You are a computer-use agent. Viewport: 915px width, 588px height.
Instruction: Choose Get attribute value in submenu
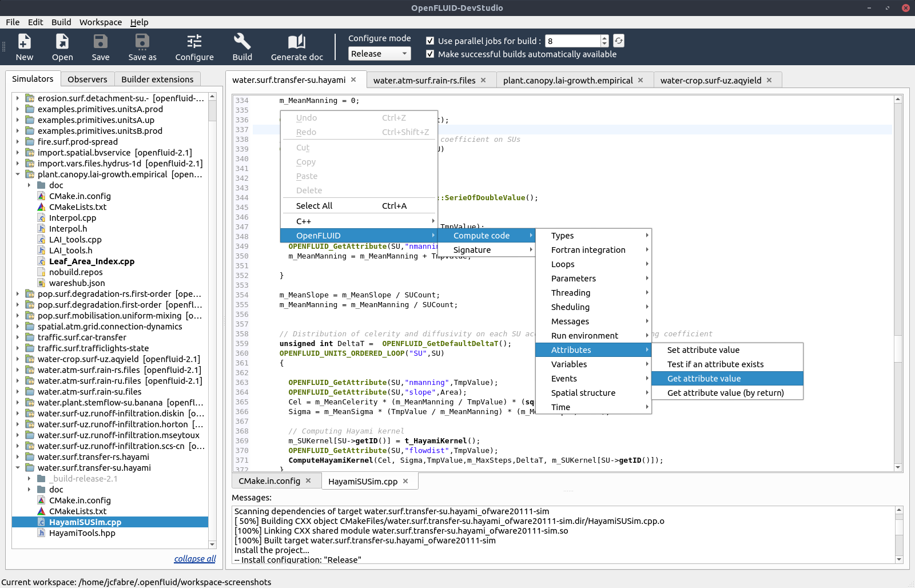click(727, 379)
